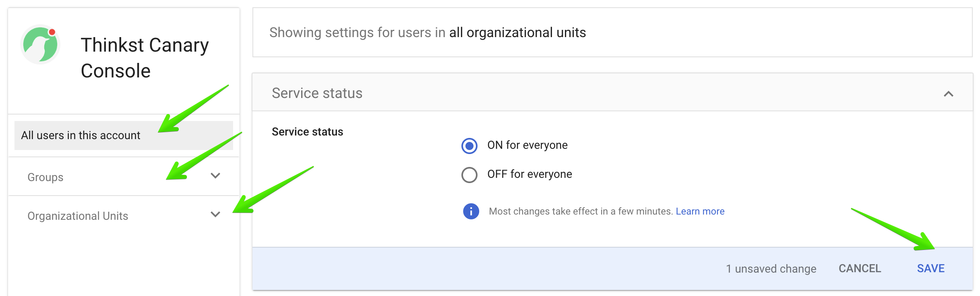Open the Organizational Units row
The width and height of the screenshot is (980, 296).
[124, 216]
